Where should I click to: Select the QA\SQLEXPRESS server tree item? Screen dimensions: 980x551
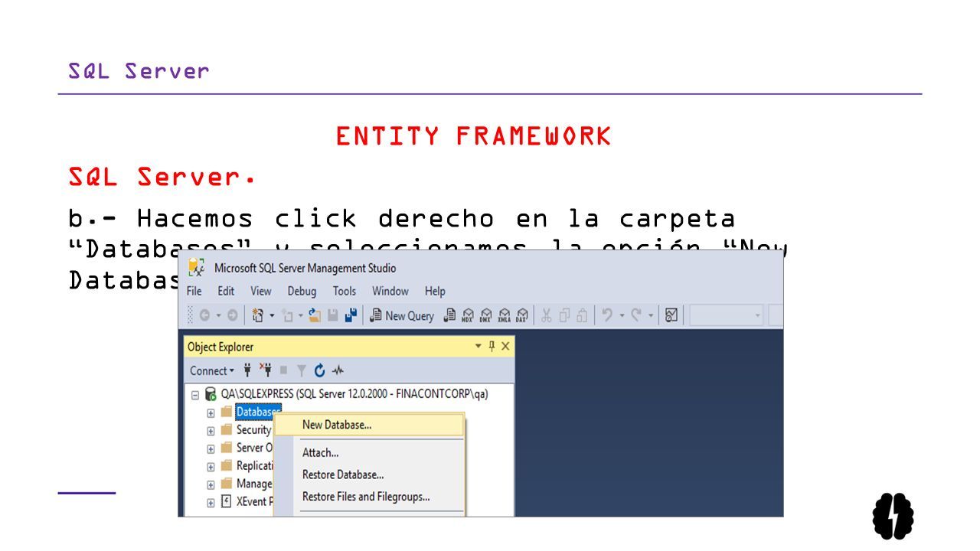pos(354,394)
